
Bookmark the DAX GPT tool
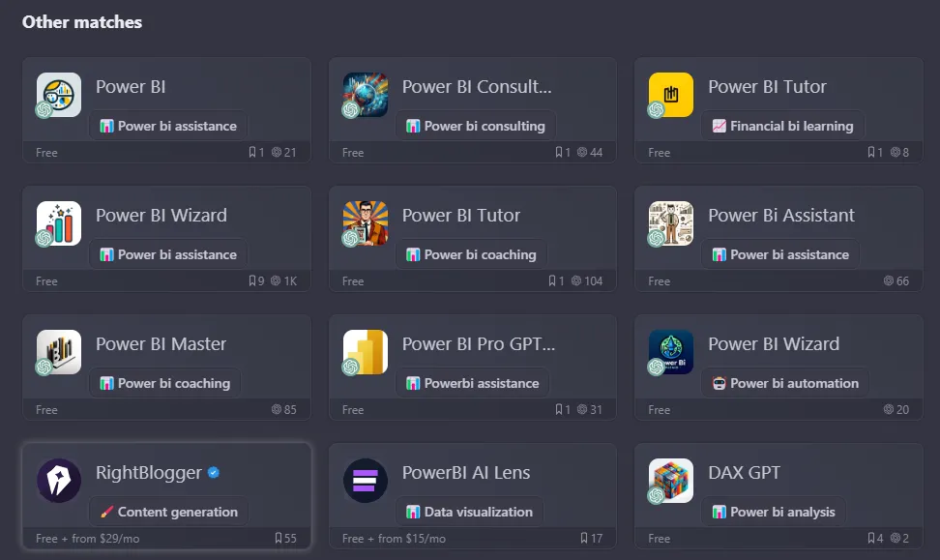871,538
